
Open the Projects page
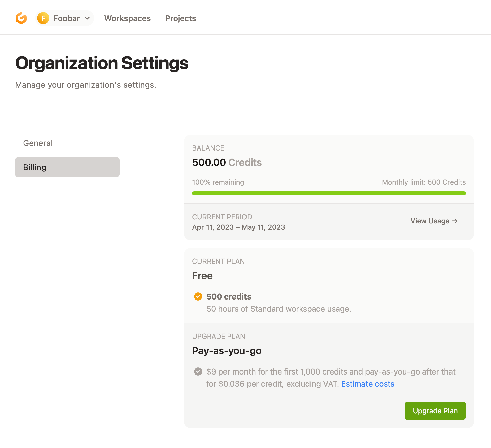point(181,18)
